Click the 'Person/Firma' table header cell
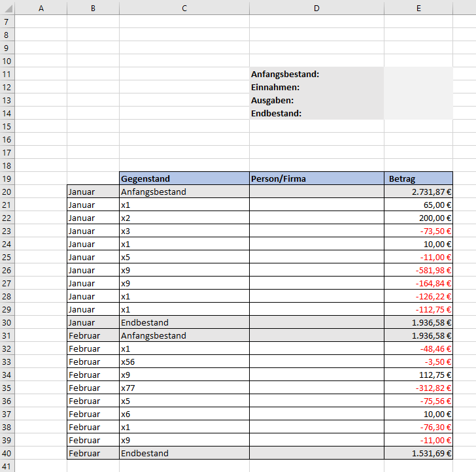Screen dimensions: 476x472 (316, 178)
